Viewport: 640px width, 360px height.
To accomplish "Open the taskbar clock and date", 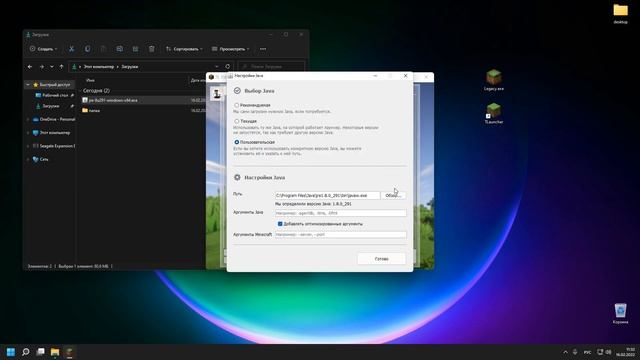I will click(x=626, y=352).
